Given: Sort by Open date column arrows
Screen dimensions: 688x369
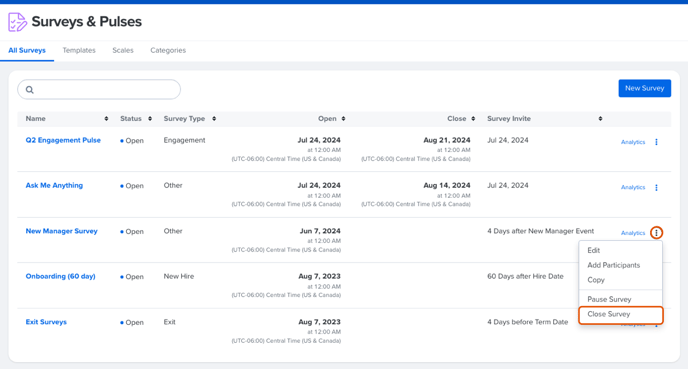Looking at the screenshot, I should click(x=344, y=119).
